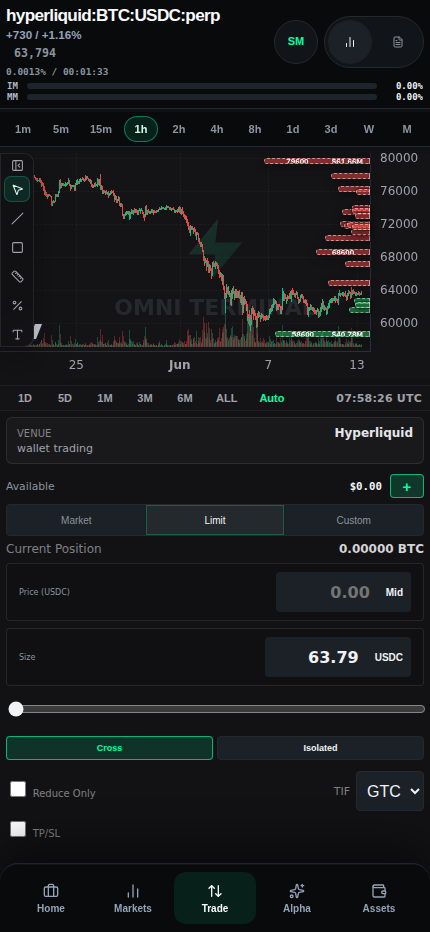Select the text annotation tool
The width and height of the screenshot is (430, 932).
click(x=17, y=335)
